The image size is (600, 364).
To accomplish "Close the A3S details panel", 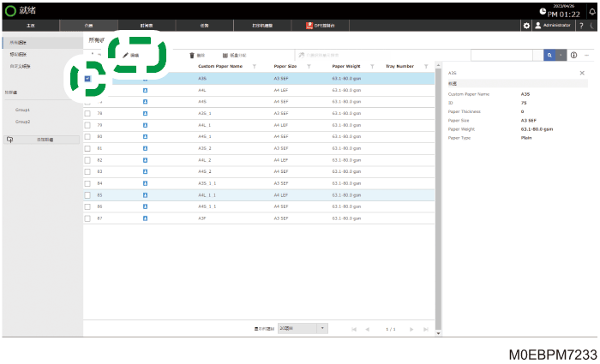I will (582, 73).
